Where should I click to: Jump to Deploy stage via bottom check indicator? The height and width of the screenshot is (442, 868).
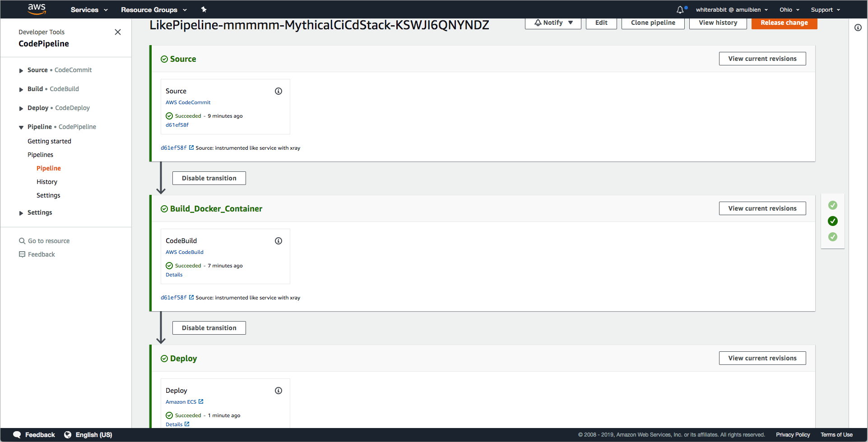(x=833, y=237)
